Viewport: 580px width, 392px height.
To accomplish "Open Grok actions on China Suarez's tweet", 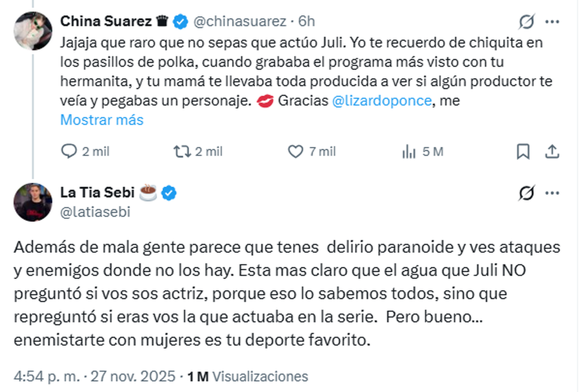I will tap(527, 20).
